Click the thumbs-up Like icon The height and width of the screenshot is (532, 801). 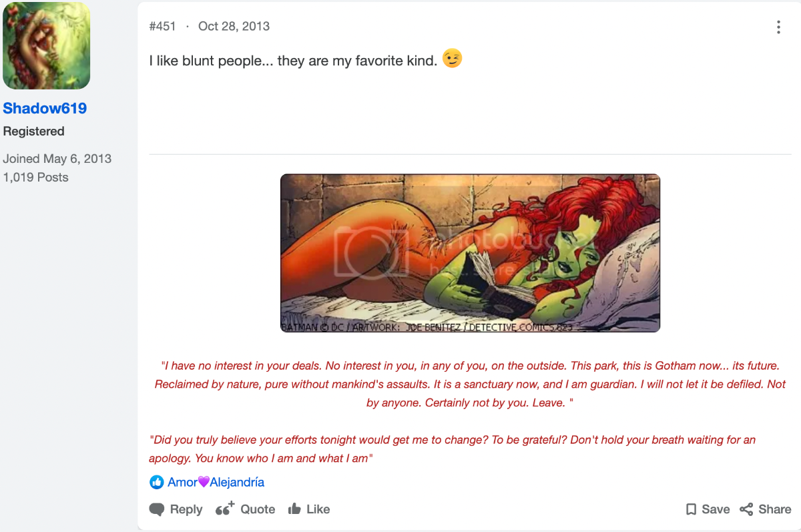click(294, 509)
